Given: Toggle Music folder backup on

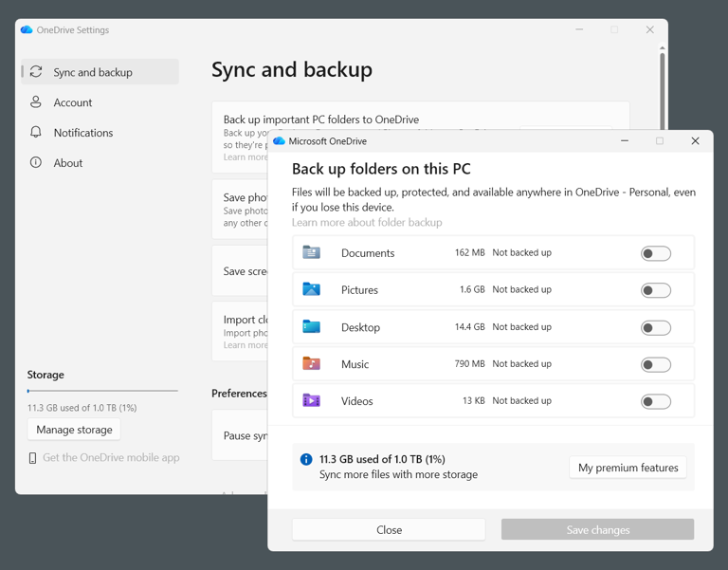Looking at the screenshot, I should point(656,364).
